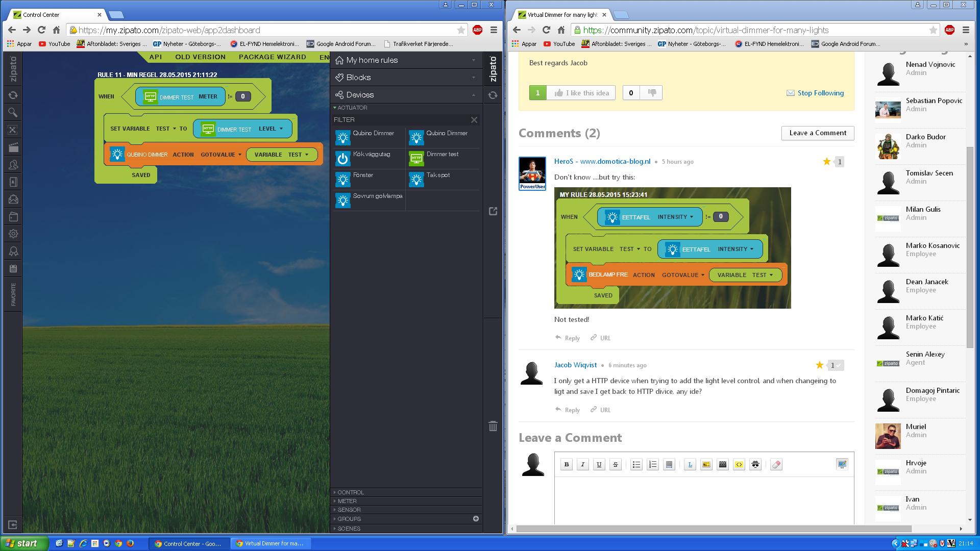Image resolution: width=980 pixels, height=551 pixels.
Task: Click the Kök väggutag power device icon
Action: click(x=342, y=159)
